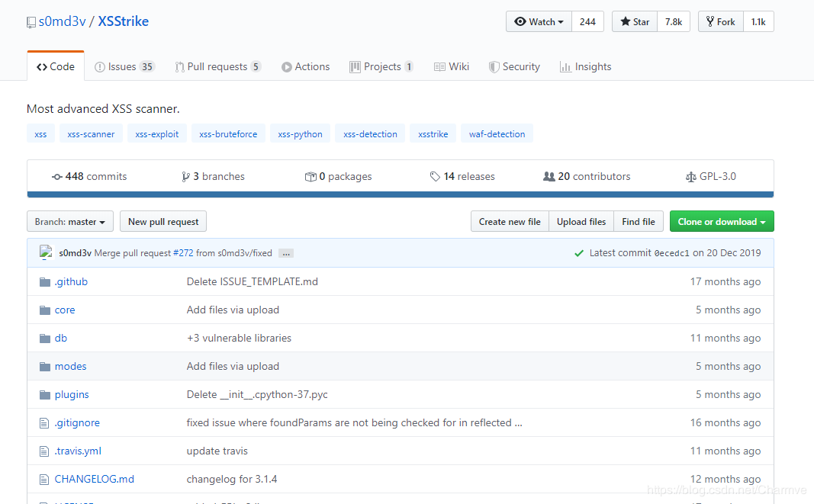Click the GPL-3.0 license scale icon

coord(690,177)
